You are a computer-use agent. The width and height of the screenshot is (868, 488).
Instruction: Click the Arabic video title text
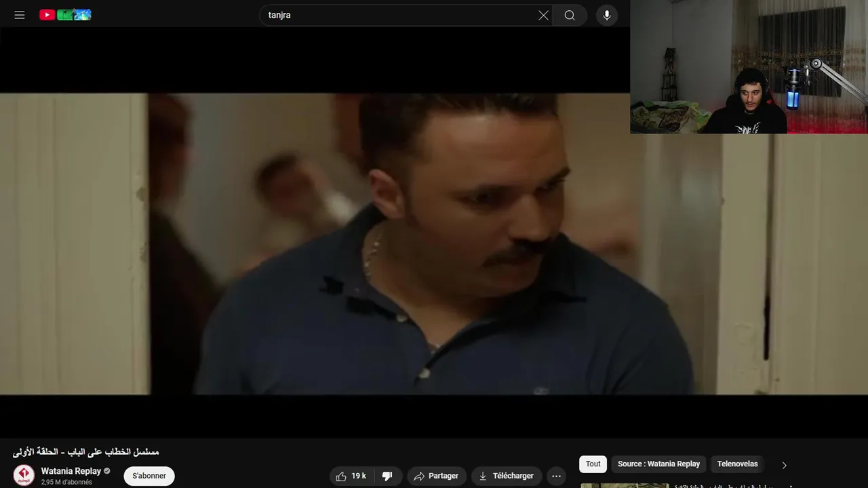[x=85, y=452]
